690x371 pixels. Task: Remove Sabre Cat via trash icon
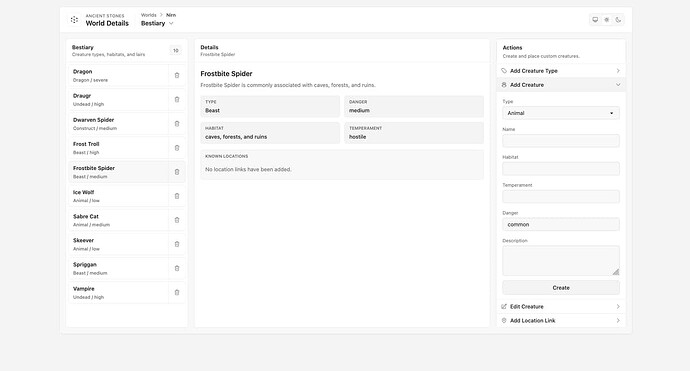click(x=177, y=220)
